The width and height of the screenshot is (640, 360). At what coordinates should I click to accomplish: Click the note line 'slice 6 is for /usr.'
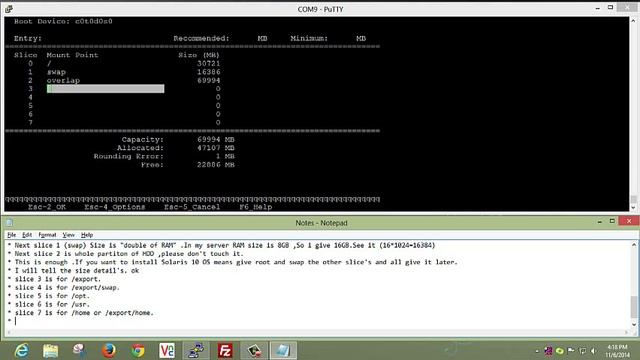[x=52, y=304]
